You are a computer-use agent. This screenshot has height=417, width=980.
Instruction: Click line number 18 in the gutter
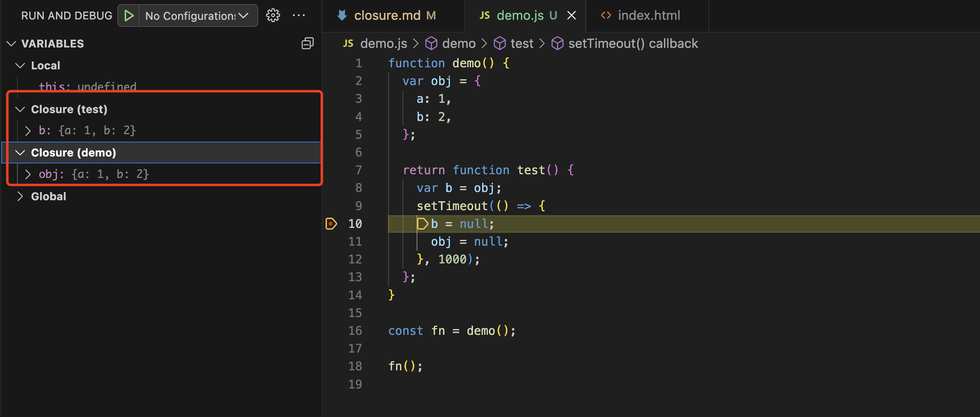click(x=355, y=366)
